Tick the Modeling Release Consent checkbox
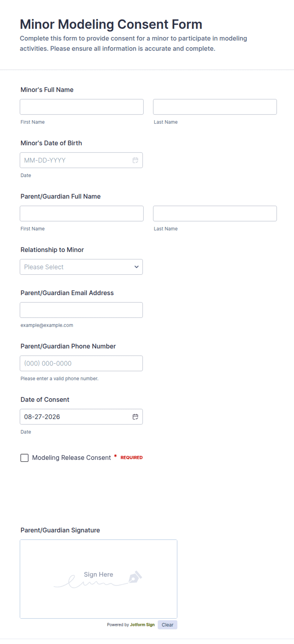Image resolution: width=294 pixels, height=644 pixels. pyautogui.click(x=24, y=458)
